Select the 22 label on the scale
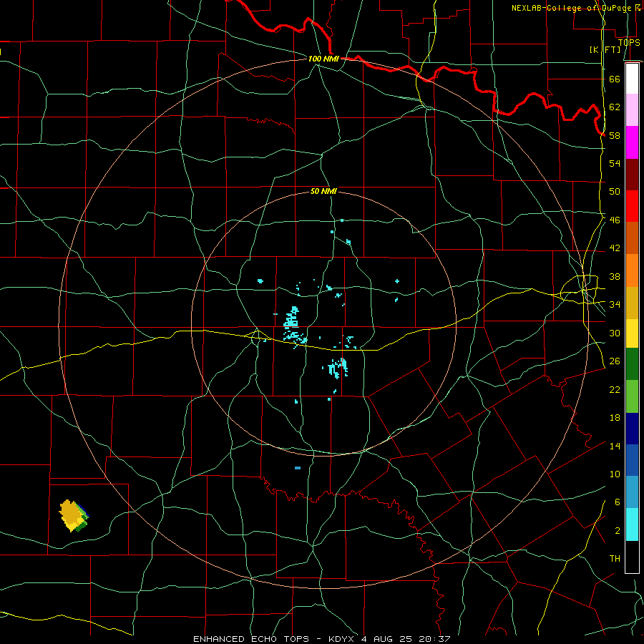 click(615, 389)
